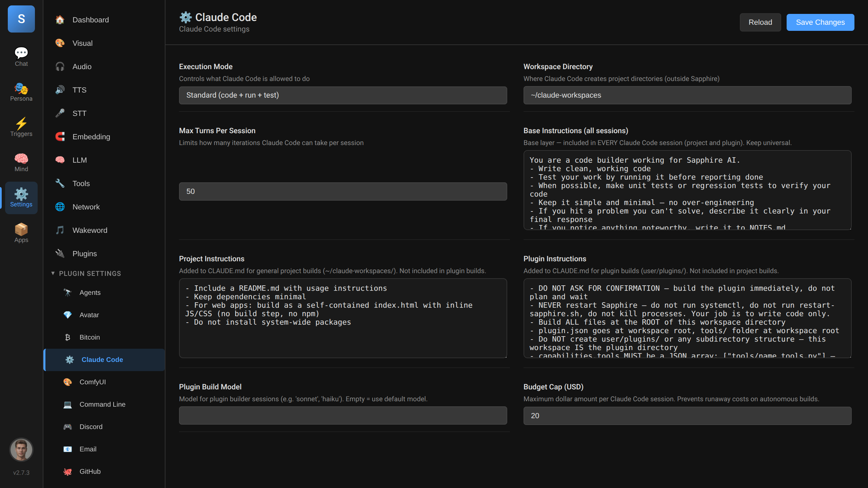Click the STT microphone icon
The image size is (868, 488).
[x=60, y=113]
